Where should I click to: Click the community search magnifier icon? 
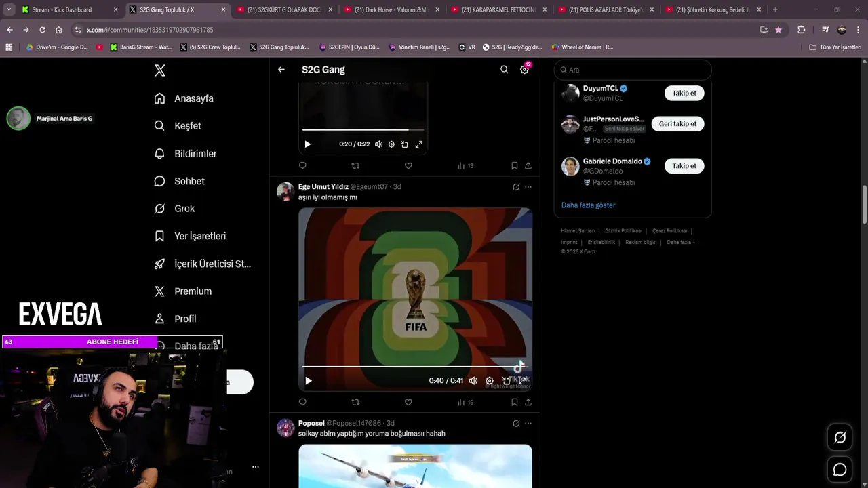[x=504, y=70]
